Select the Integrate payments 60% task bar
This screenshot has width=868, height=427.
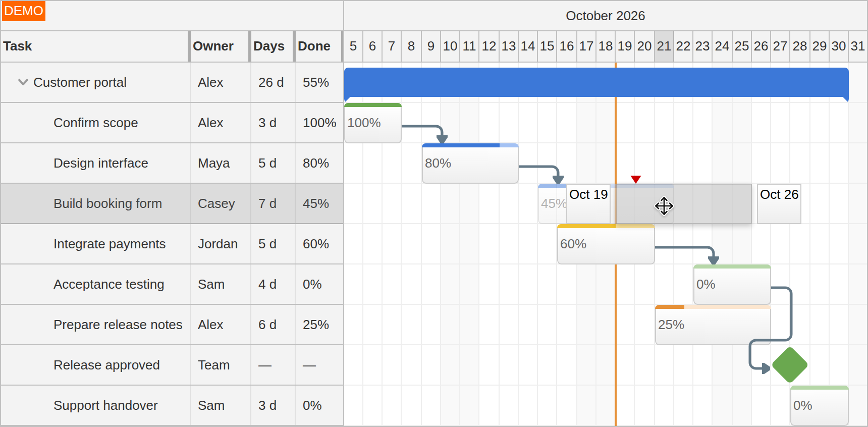click(606, 244)
